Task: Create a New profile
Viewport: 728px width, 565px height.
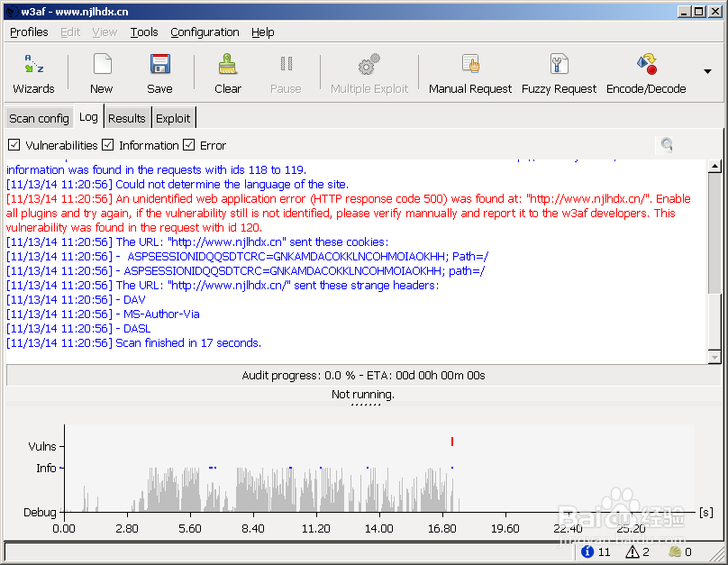Action: tap(102, 74)
